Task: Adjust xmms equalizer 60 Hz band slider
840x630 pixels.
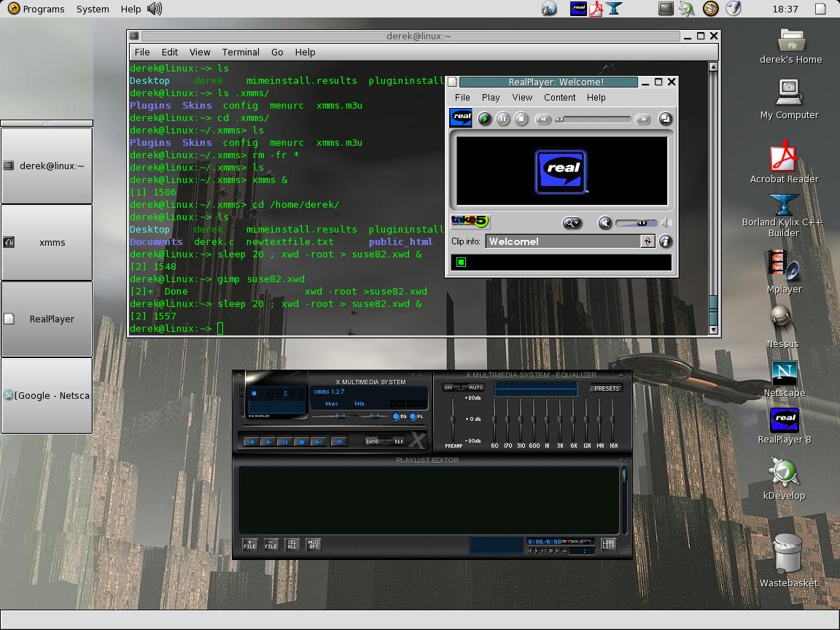Action: tap(494, 420)
